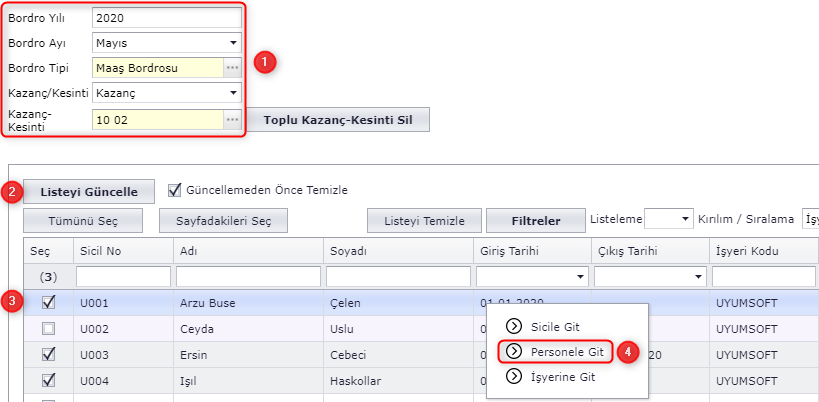Viewport: 819px width, 402px height.
Task: Choose Sicile Git in context menu
Action: coord(555,326)
